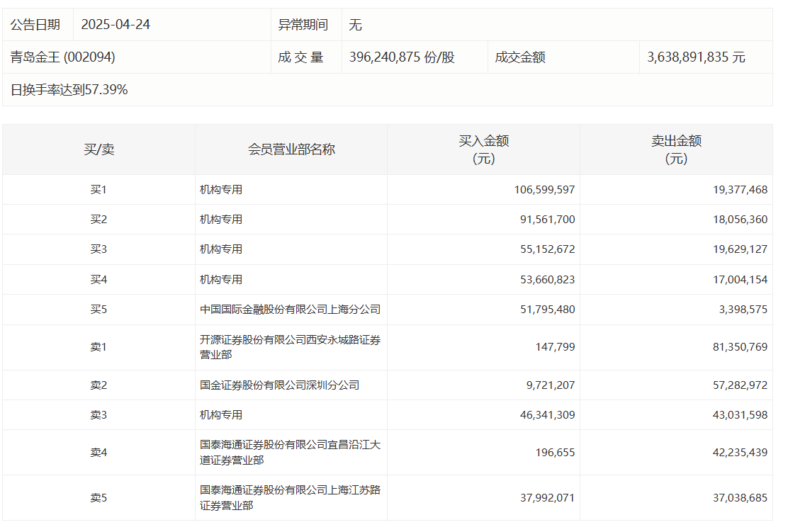Select sell amount 3,398,575

(743, 310)
